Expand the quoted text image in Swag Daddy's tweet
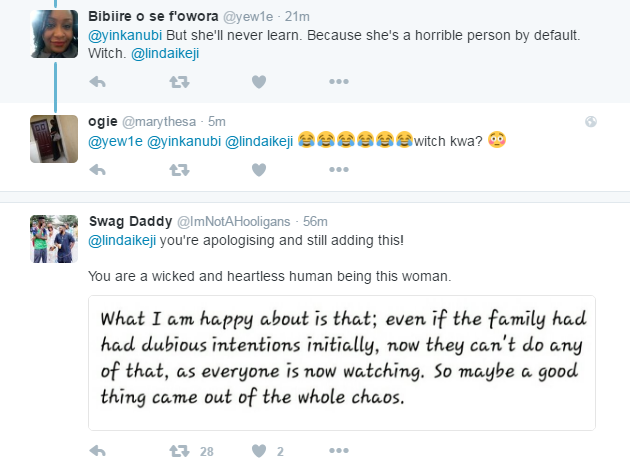The height and width of the screenshot is (469, 630). pyautogui.click(x=342, y=363)
